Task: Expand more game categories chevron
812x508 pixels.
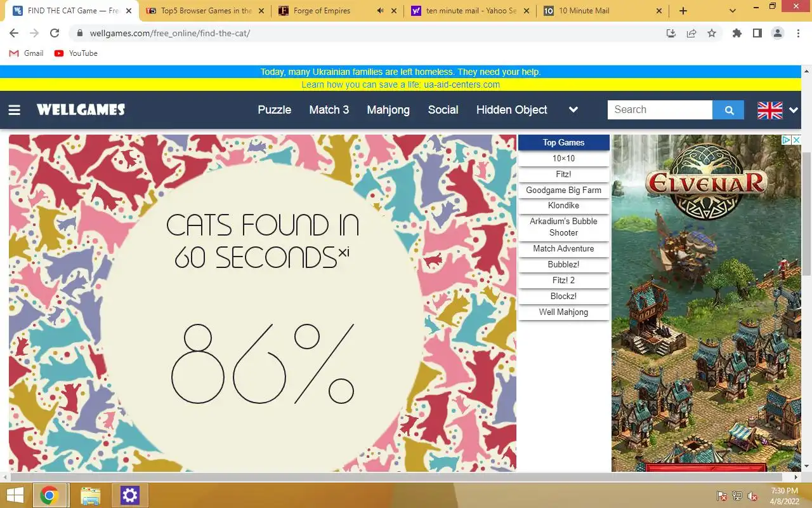Action: point(573,109)
